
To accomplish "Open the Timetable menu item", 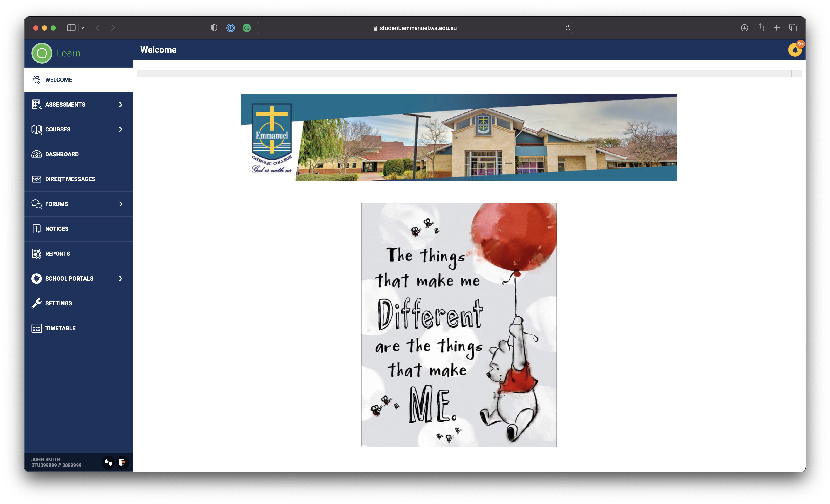I will 60,328.
